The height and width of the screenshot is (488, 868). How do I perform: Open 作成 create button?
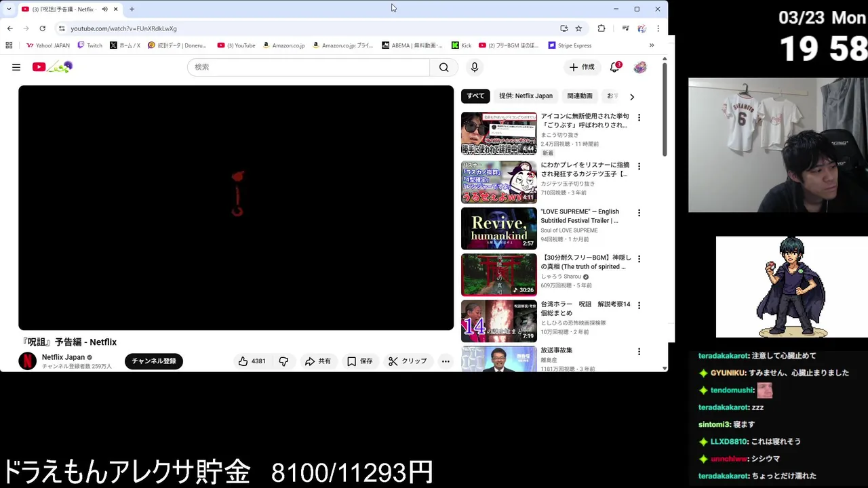pos(582,67)
